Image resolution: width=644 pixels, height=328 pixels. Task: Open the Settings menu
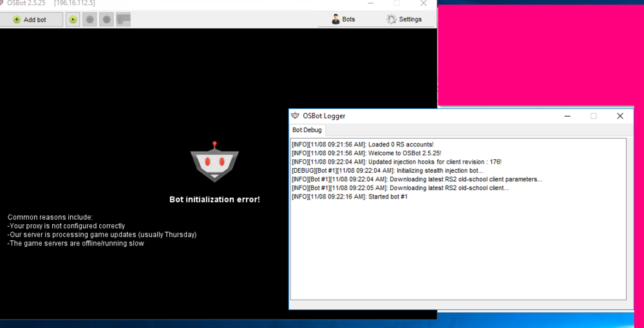tap(404, 19)
